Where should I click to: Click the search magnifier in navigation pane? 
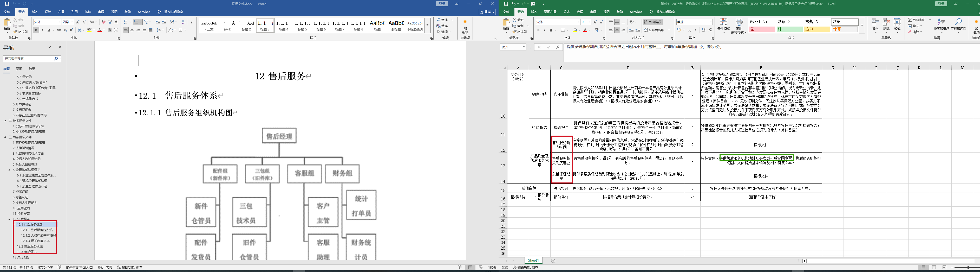(x=56, y=59)
